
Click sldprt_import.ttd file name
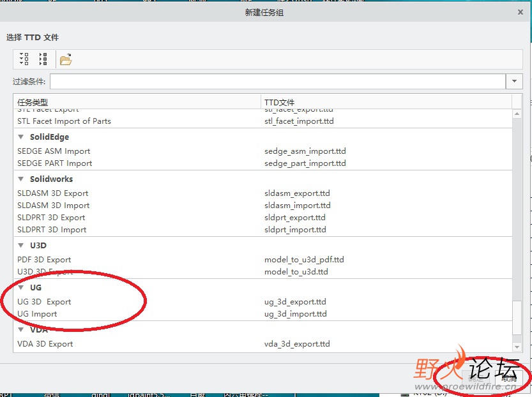(x=295, y=230)
